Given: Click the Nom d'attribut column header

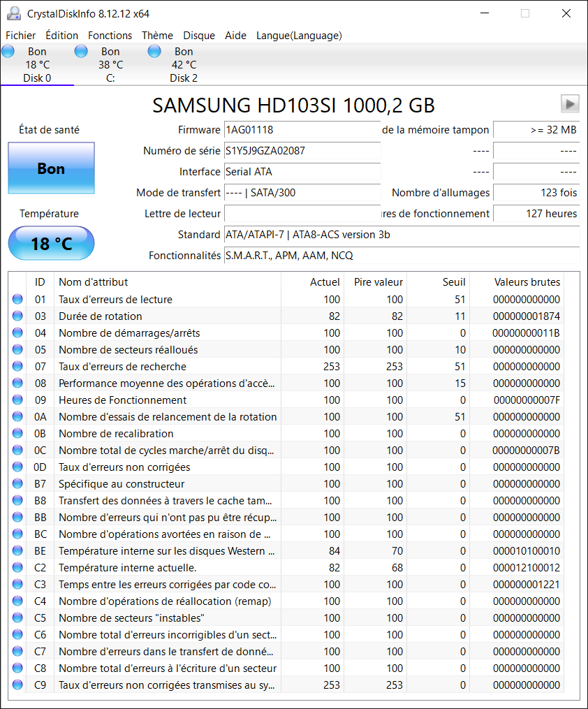Looking at the screenshot, I should [167, 282].
